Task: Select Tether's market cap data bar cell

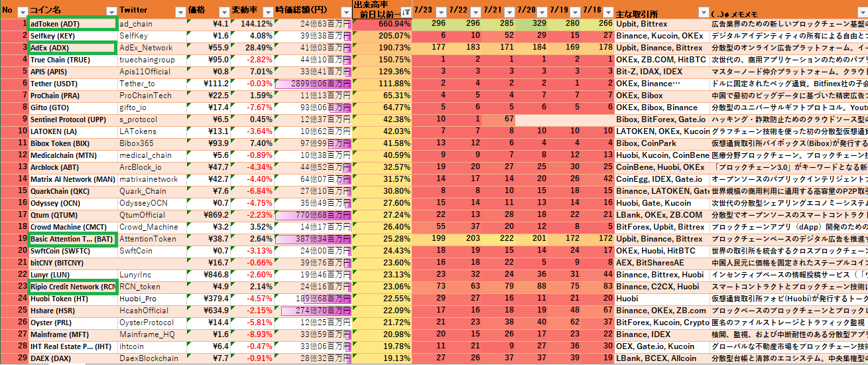Action: (312, 84)
